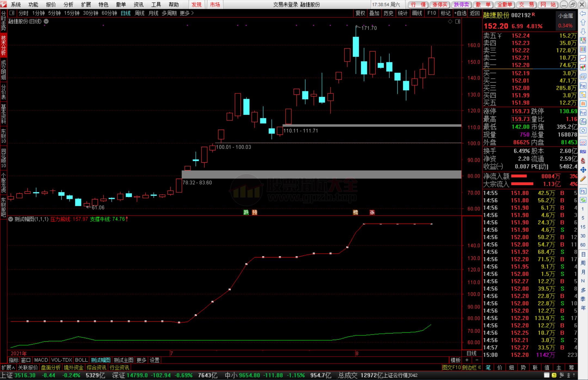Screen dimensions: 588x380
Task: Open the 分析 menu
Action: click(68, 5)
